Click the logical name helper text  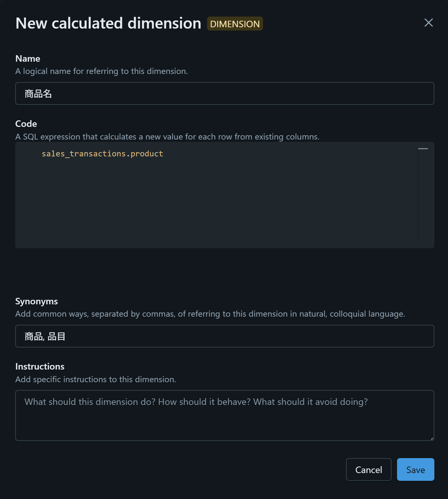coord(102,71)
